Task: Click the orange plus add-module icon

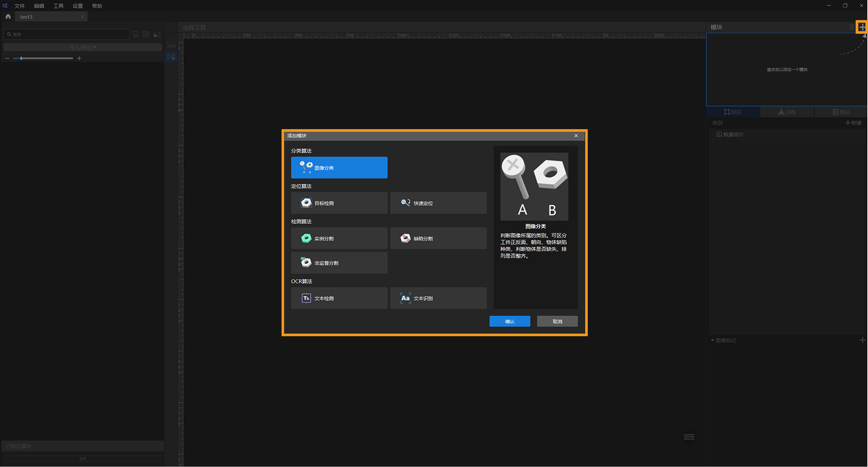Action: (862, 27)
